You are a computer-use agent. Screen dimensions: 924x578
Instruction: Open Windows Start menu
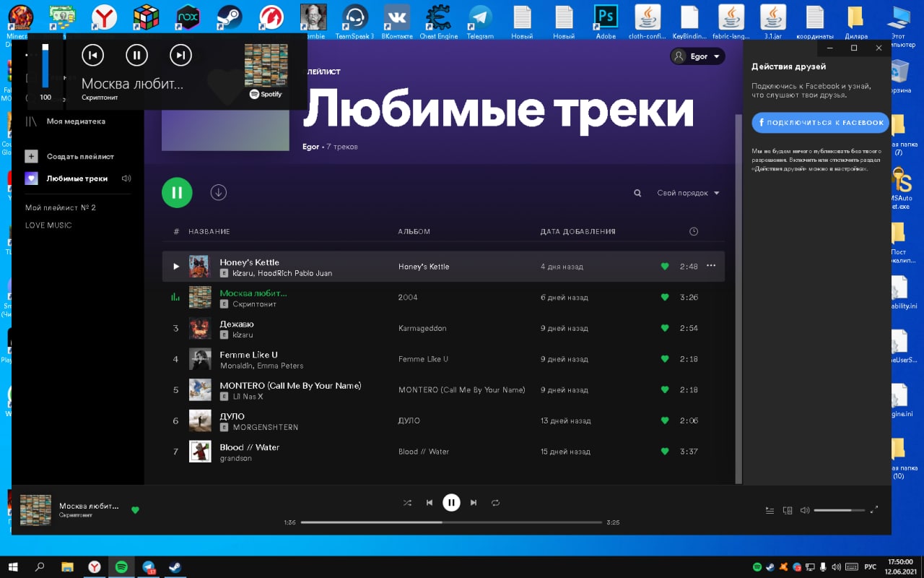pyautogui.click(x=13, y=567)
